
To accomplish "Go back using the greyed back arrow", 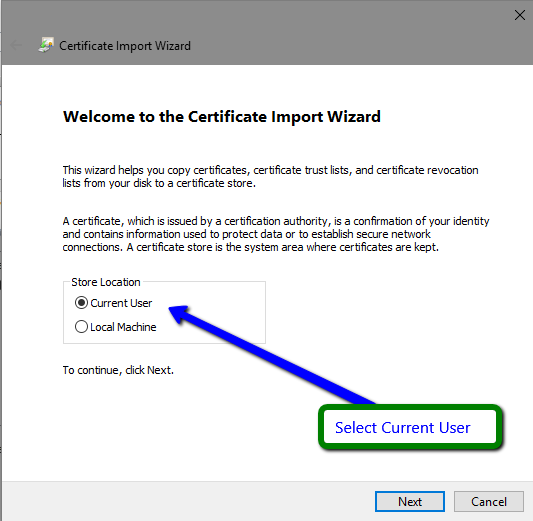I will [16, 45].
